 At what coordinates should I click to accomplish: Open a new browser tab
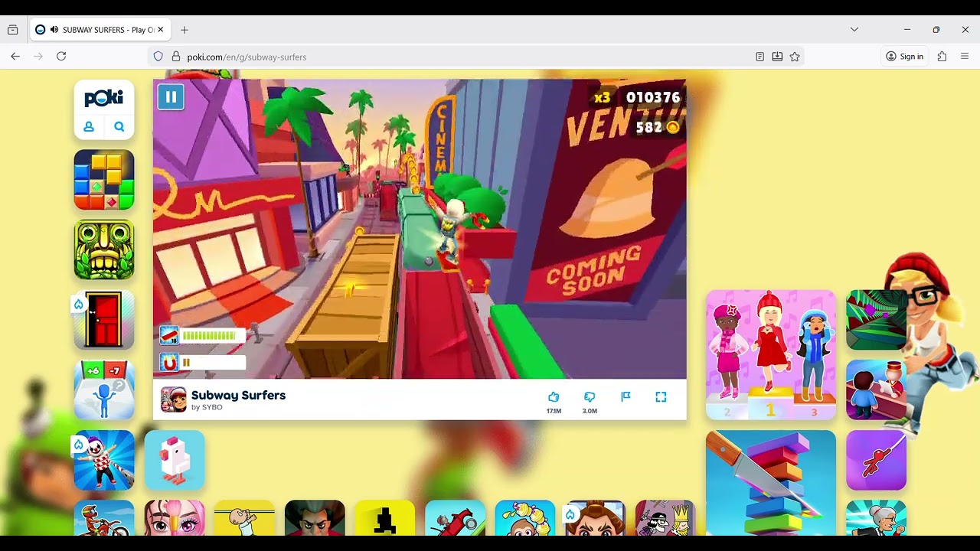(185, 30)
